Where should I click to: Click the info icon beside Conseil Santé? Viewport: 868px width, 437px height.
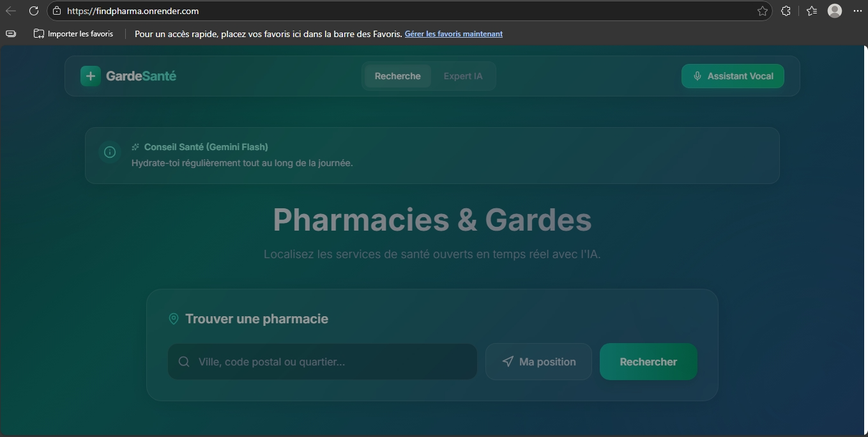click(x=109, y=152)
